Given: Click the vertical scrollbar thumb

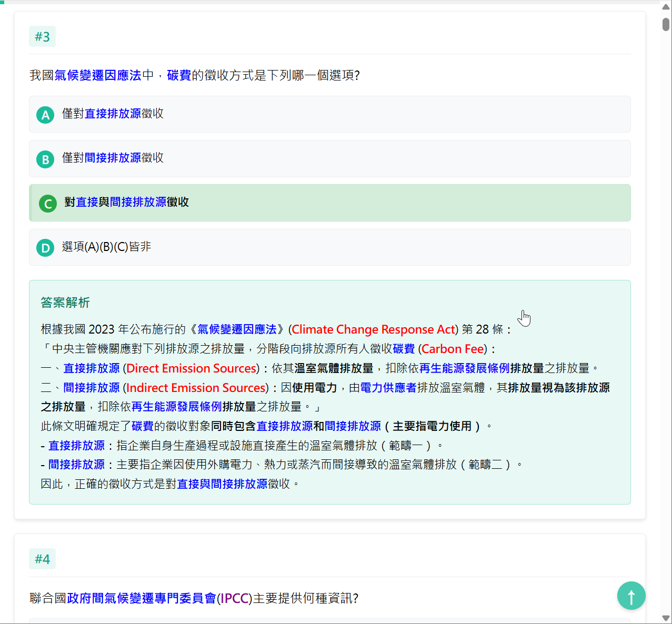Looking at the screenshot, I should click(x=666, y=24).
